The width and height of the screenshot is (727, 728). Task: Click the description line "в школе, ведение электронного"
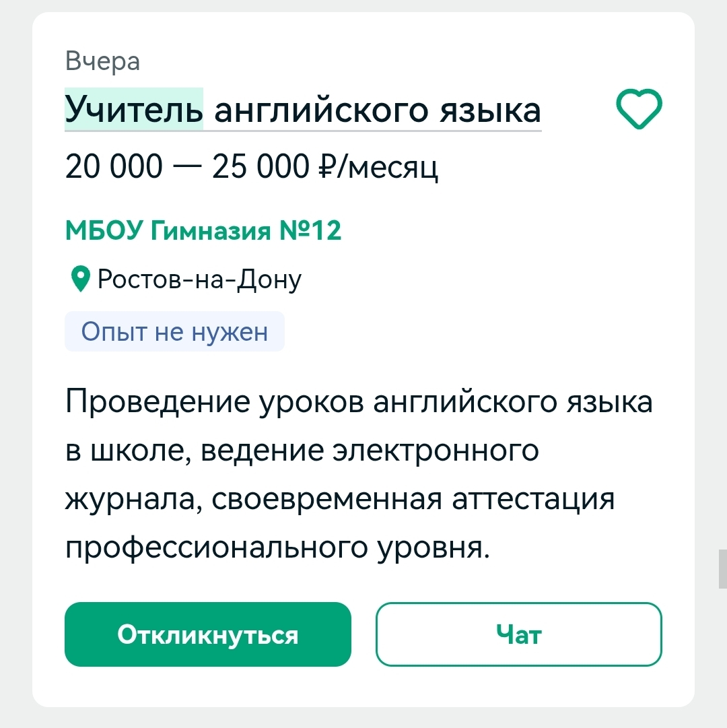point(302,451)
